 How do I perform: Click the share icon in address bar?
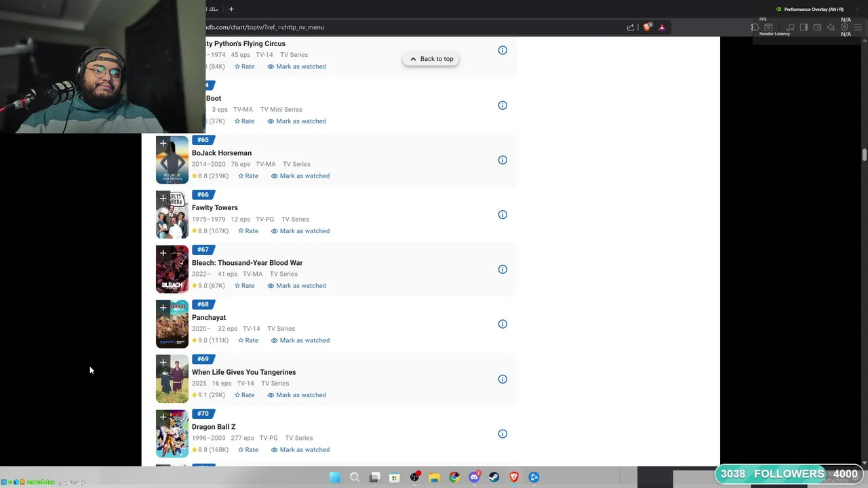(x=631, y=27)
